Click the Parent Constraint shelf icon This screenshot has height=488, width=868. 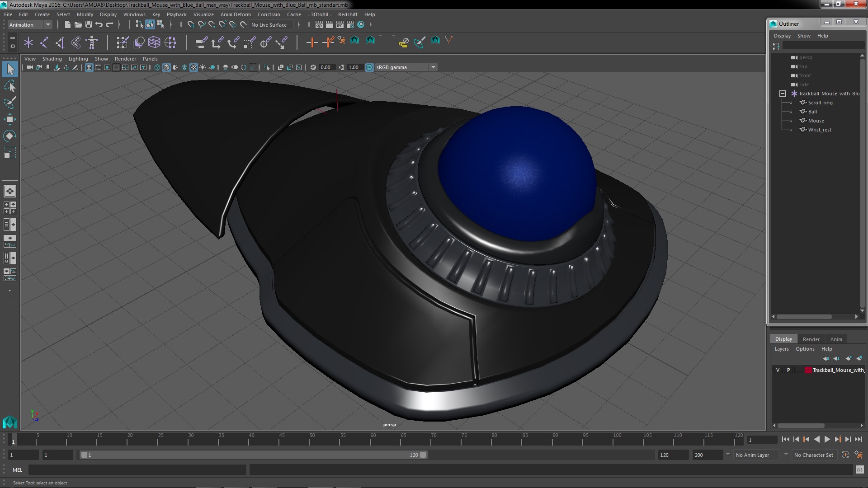pyautogui.click(x=201, y=42)
